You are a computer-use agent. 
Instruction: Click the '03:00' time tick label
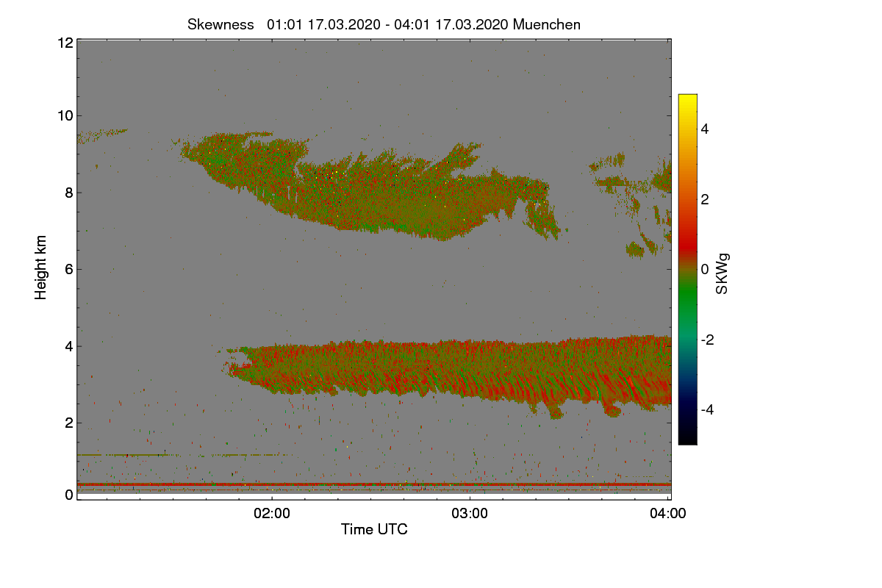470,514
